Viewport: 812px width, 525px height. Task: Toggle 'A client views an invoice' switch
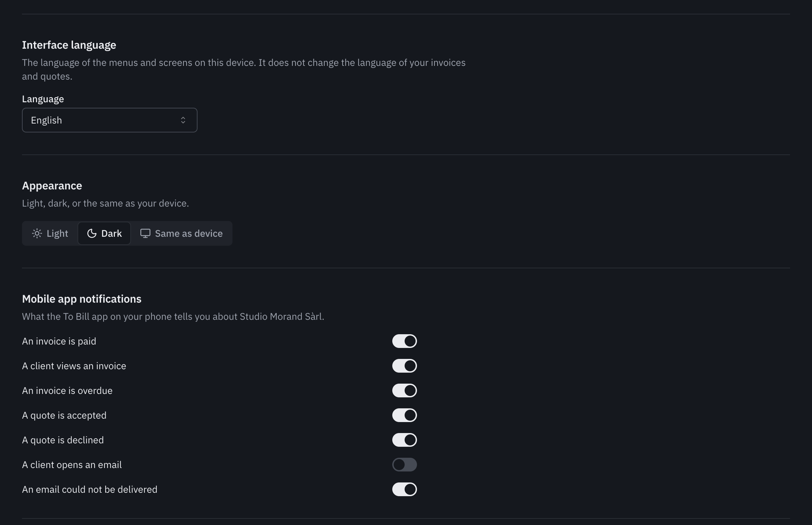tap(405, 366)
